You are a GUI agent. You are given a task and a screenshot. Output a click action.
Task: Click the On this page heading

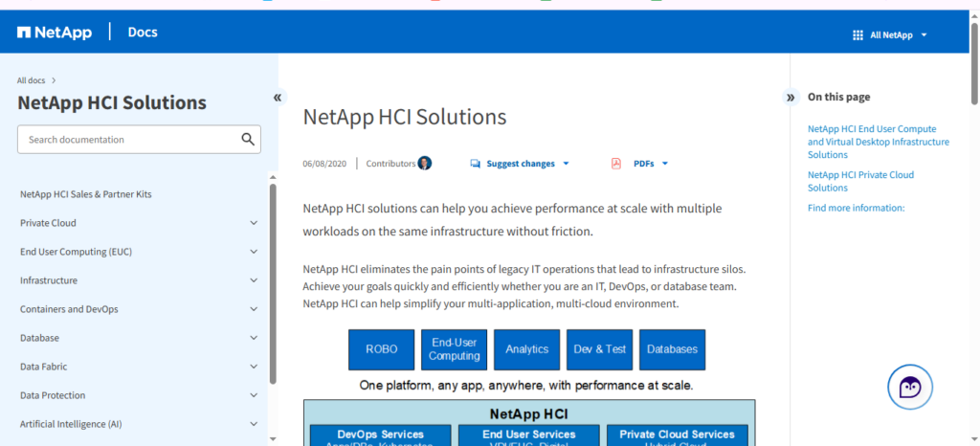[838, 97]
